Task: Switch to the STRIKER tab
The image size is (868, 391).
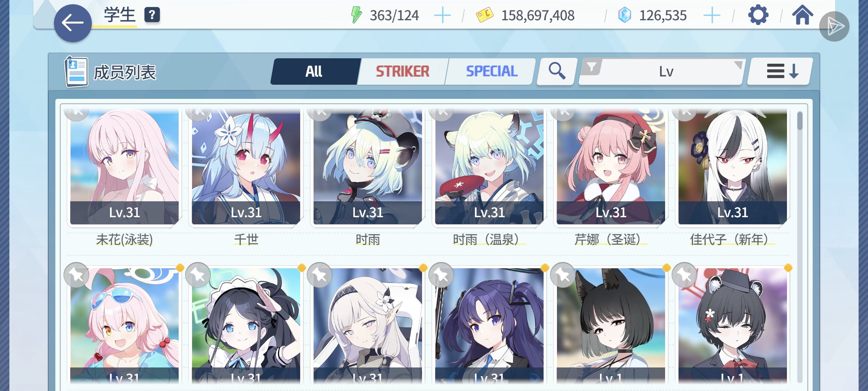Action: click(x=403, y=71)
